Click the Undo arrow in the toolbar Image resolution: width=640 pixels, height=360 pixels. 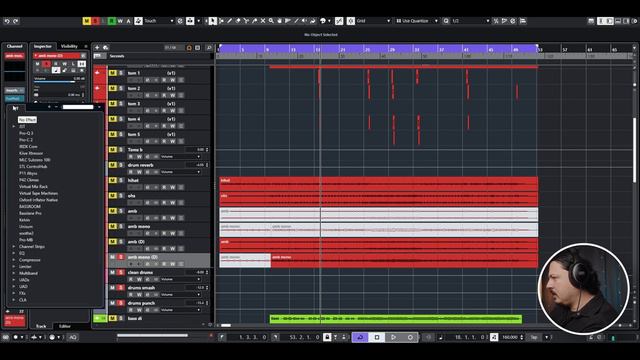(x=7, y=21)
